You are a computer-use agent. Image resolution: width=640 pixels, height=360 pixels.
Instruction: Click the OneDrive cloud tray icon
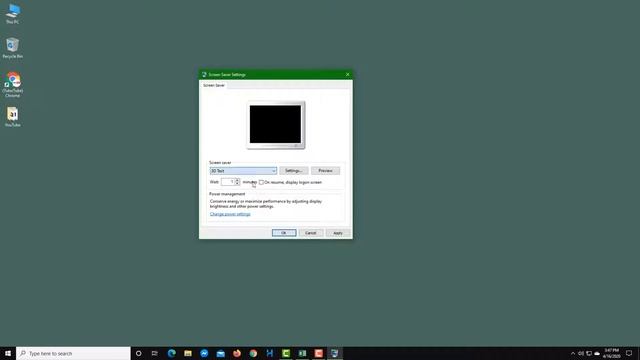click(x=597, y=353)
